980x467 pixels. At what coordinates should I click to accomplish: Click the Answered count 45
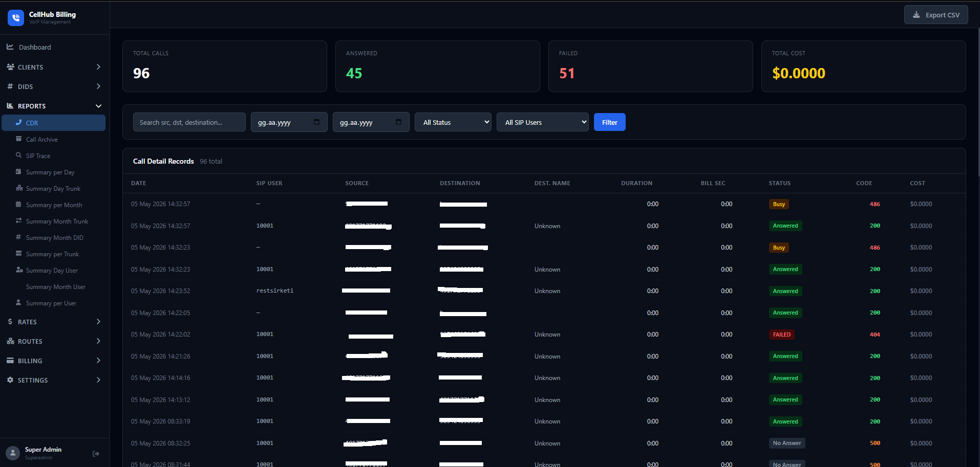[354, 73]
